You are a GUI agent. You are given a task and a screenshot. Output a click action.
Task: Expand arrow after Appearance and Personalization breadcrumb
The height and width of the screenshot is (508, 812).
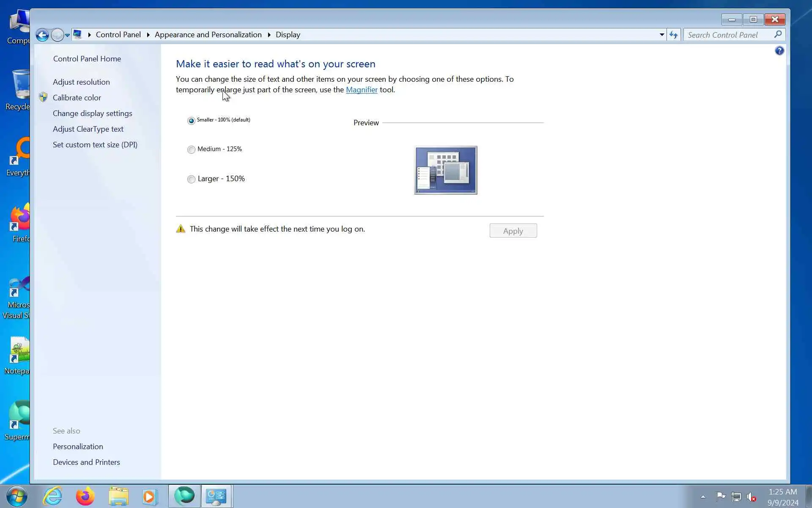(269, 35)
